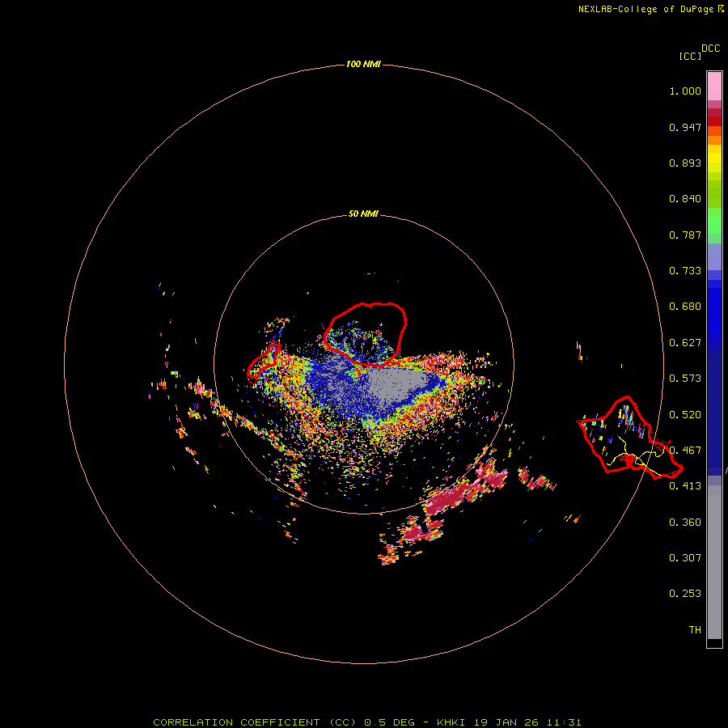
Task: Click the 0.467 scale value
Action: [685, 451]
